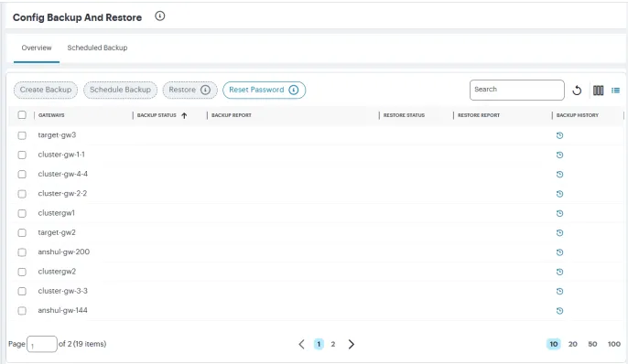Open backup history for cluster-gw-1-1
The image size is (628, 364).
[560, 155]
